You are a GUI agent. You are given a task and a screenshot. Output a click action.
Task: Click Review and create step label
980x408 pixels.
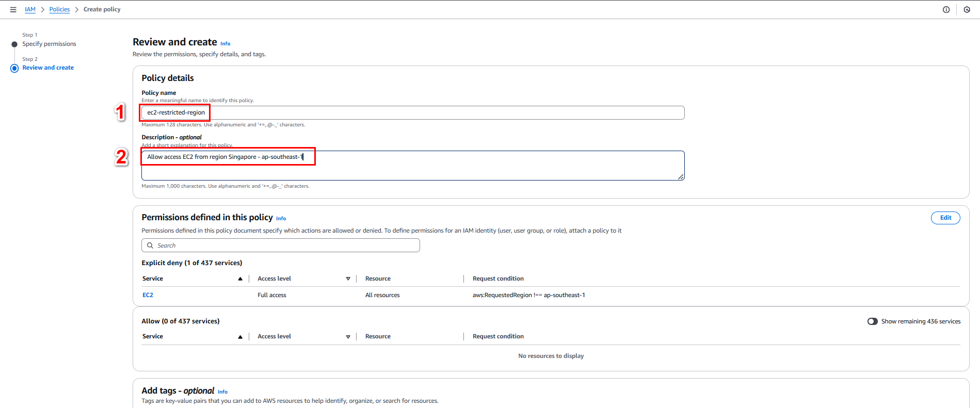(48, 68)
